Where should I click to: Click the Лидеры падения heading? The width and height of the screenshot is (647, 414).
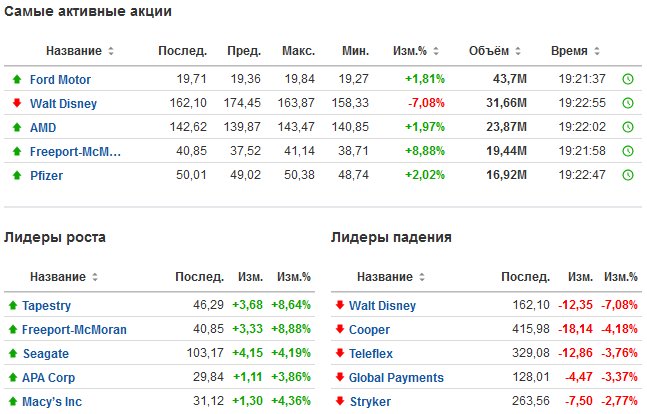point(391,237)
